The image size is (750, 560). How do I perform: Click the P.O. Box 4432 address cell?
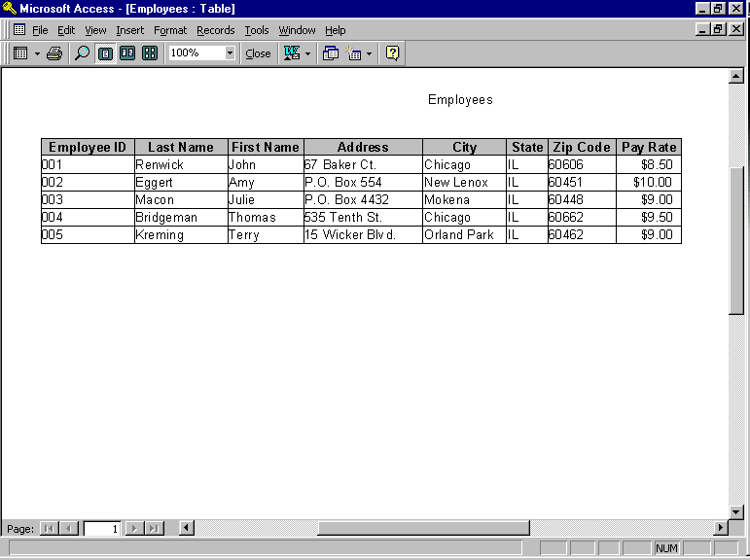pos(363,199)
